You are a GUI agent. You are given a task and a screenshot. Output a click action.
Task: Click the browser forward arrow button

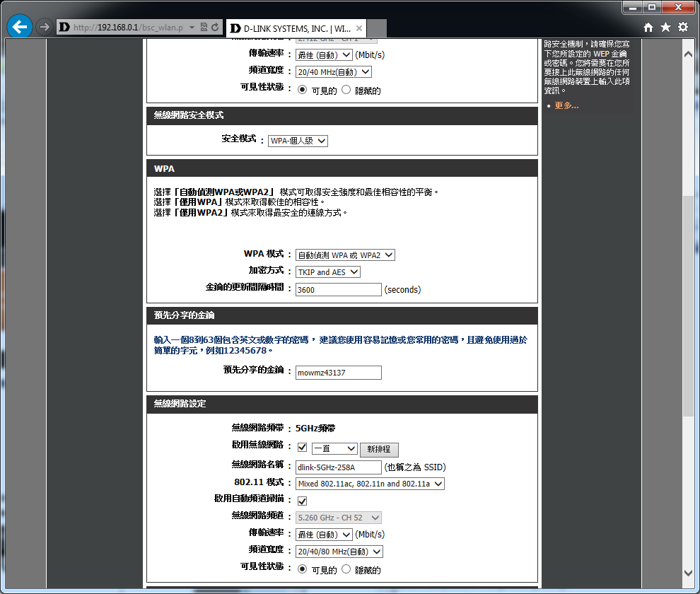coord(44,27)
